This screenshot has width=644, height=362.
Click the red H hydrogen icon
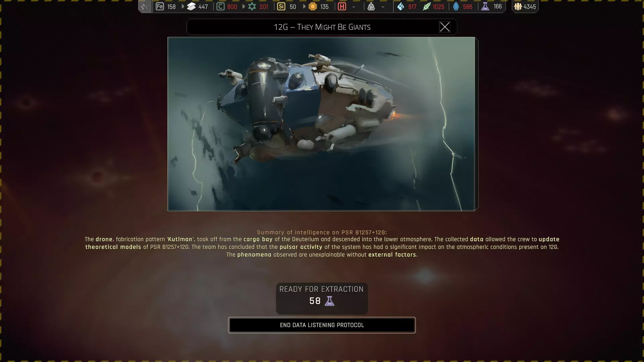342,6
